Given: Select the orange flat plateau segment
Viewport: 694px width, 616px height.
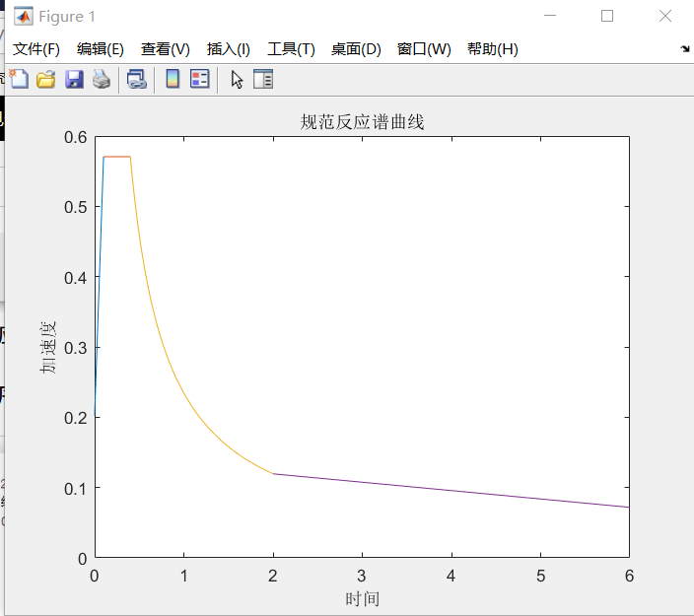Looking at the screenshot, I should 117,157.
